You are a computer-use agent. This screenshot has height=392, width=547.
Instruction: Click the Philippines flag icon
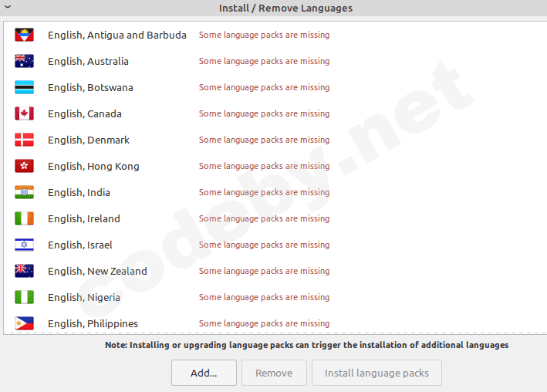click(x=24, y=323)
